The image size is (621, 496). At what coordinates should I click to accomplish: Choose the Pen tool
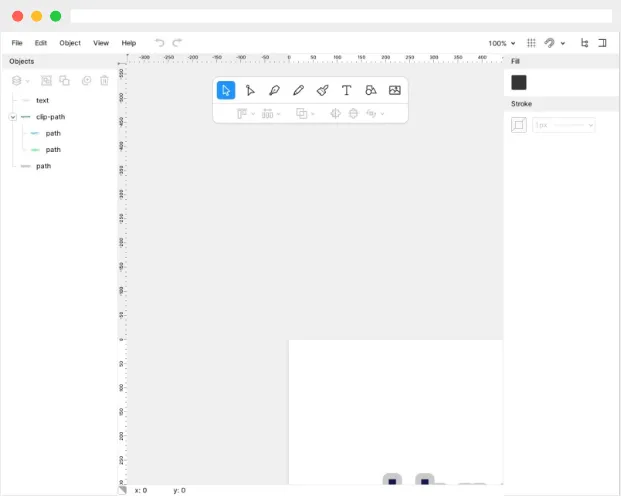274,90
